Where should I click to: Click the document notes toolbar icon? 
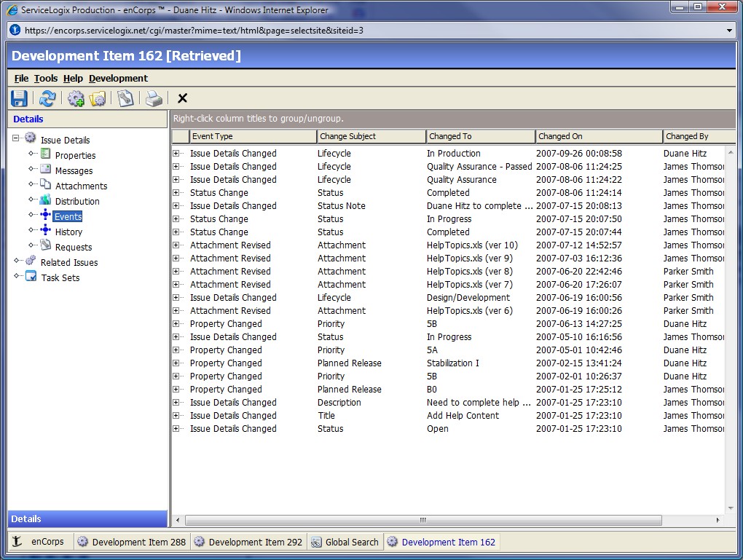125,98
